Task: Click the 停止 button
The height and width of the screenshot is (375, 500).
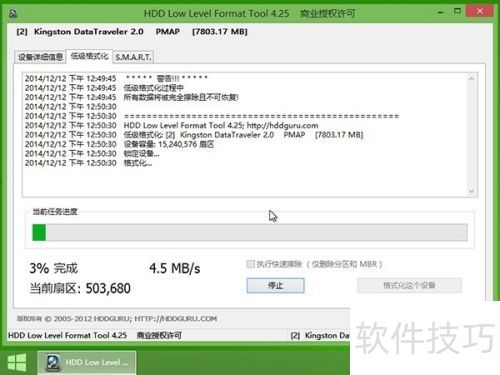Action: pyautogui.click(x=275, y=285)
